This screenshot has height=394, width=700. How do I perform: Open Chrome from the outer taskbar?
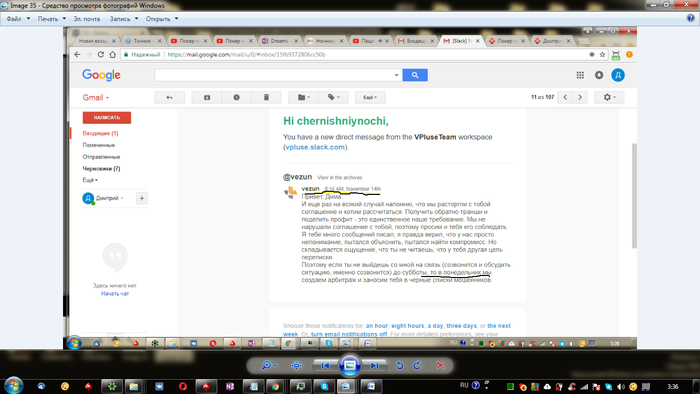click(x=275, y=386)
